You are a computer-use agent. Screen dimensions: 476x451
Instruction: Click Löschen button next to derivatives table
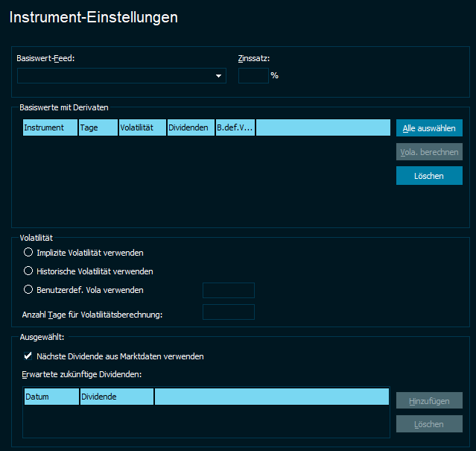[429, 176]
